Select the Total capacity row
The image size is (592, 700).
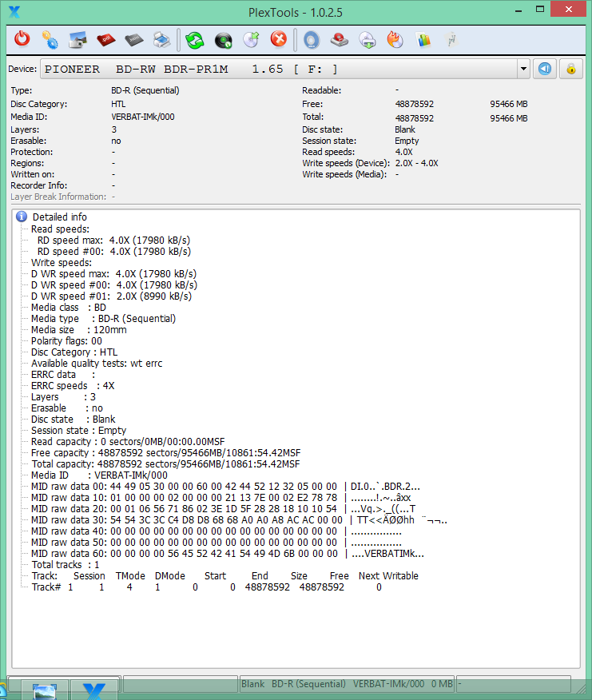click(165, 463)
